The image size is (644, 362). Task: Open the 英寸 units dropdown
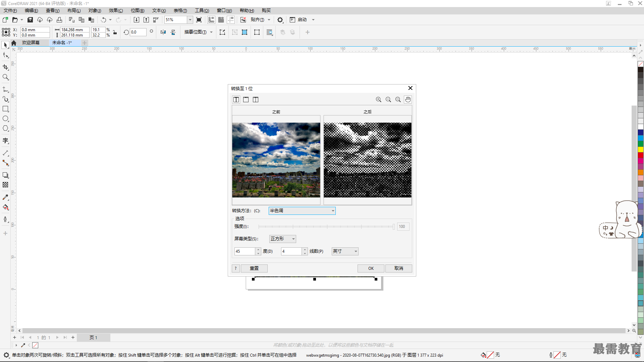(345, 251)
